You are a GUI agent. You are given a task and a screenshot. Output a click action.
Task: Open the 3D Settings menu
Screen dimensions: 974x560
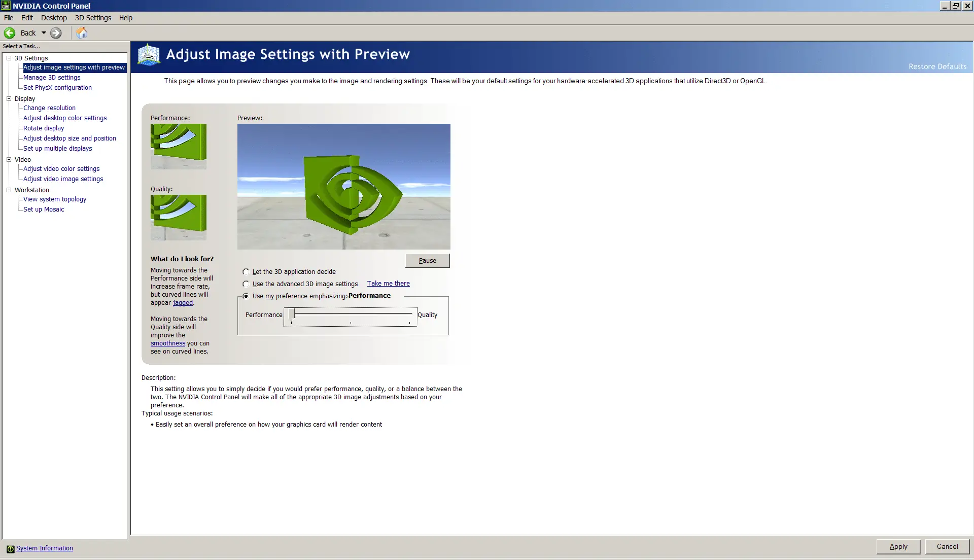point(93,18)
